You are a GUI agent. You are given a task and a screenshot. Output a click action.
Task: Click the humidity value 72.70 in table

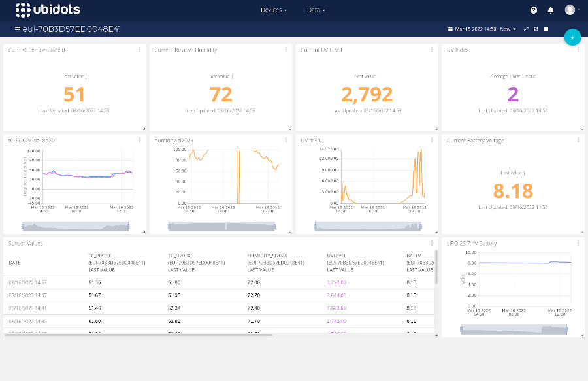click(x=253, y=295)
